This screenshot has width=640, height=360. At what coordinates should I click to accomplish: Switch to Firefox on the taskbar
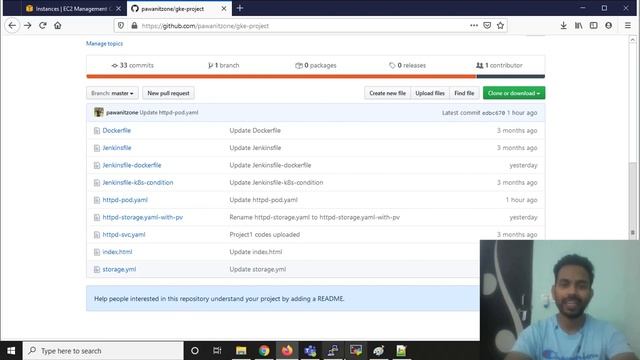[287, 351]
